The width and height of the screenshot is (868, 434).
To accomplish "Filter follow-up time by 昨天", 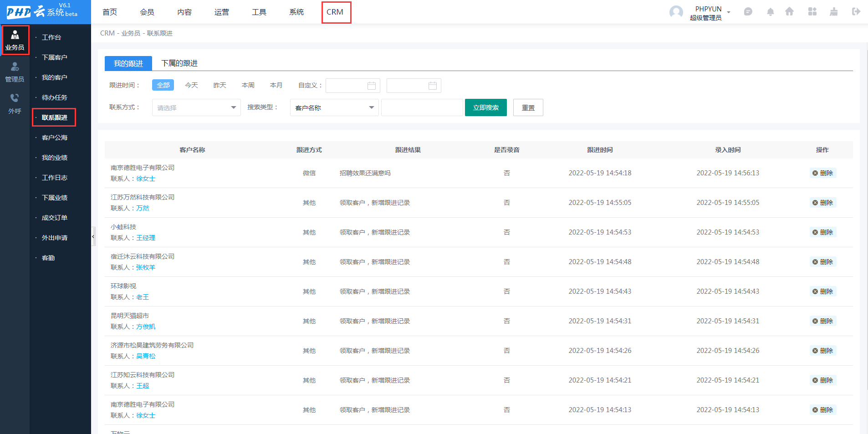I will pyautogui.click(x=220, y=85).
